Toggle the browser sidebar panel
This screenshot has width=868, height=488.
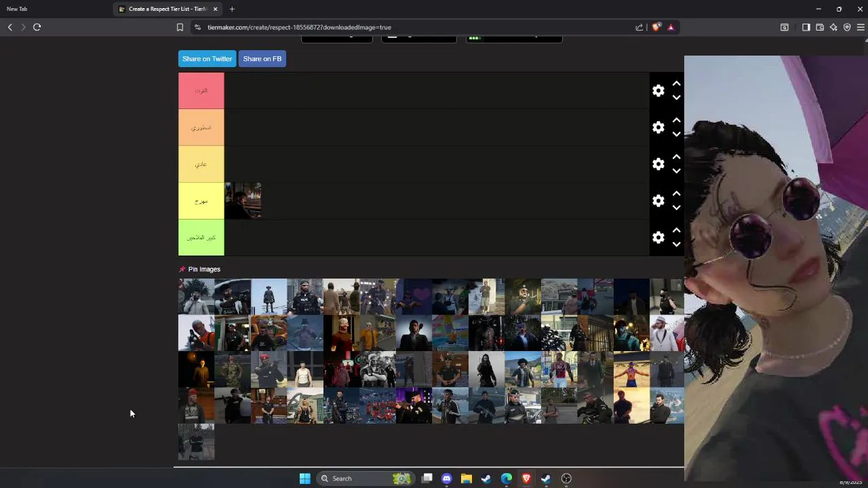coord(806,27)
